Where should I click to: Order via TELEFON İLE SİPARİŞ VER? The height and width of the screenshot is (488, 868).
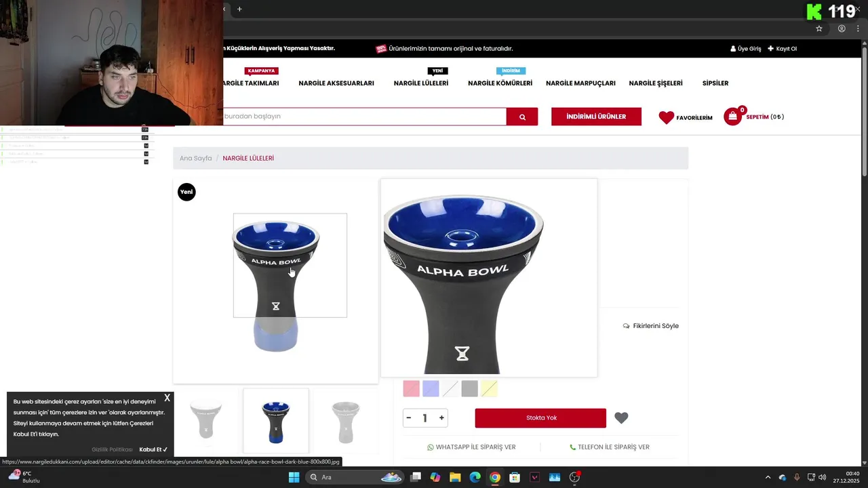click(x=610, y=447)
